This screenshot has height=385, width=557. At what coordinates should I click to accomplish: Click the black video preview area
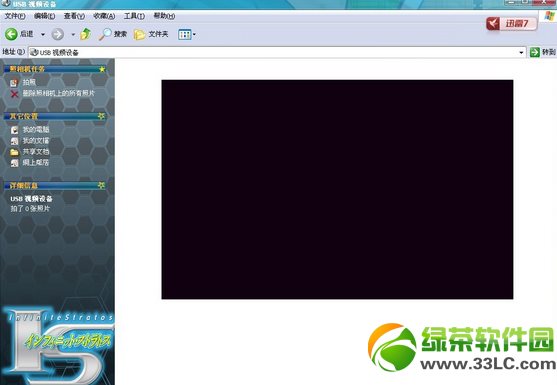tap(337, 189)
